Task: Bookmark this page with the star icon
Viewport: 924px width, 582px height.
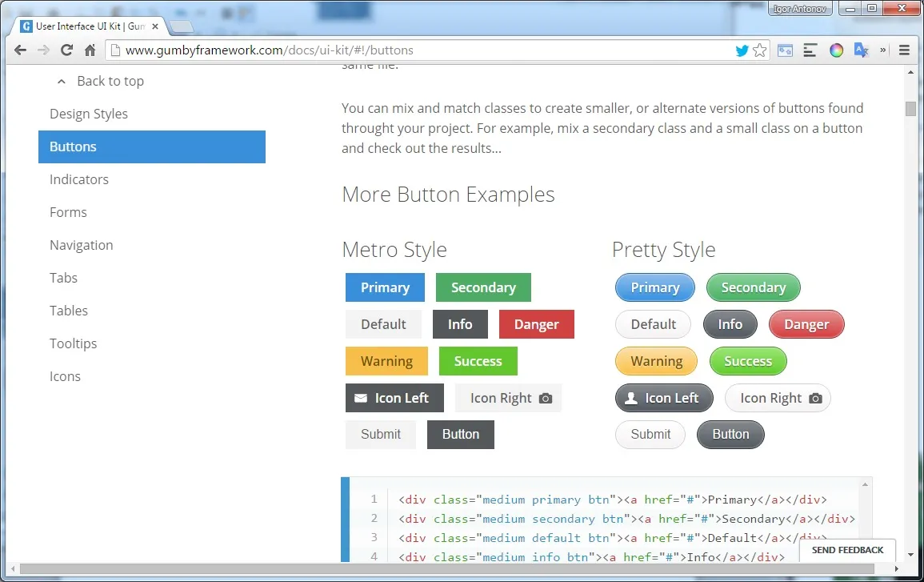Action: (759, 50)
